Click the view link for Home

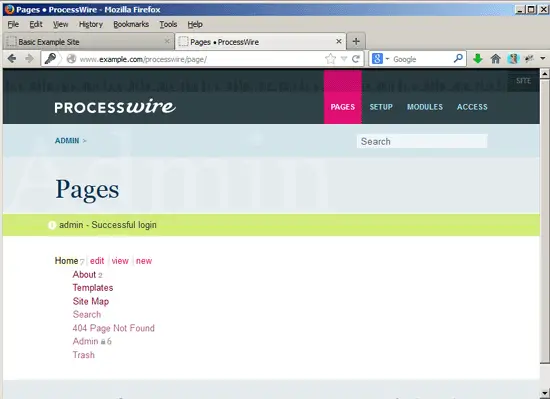tap(120, 261)
